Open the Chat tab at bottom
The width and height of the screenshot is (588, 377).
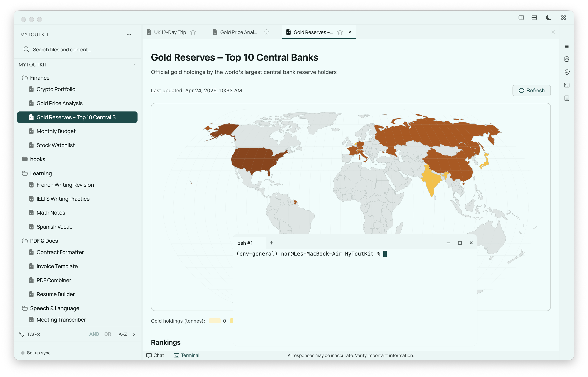[155, 355]
